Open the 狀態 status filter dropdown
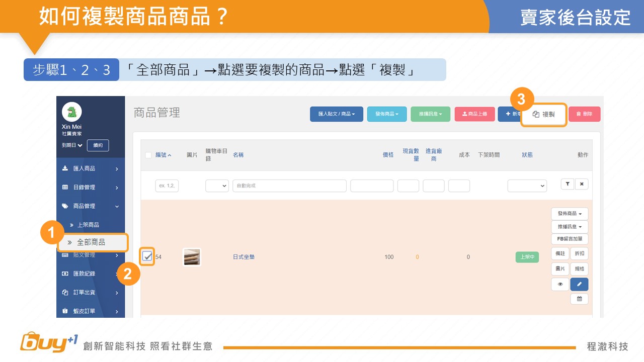The width and height of the screenshot is (644, 362). click(x=527, y=186)
